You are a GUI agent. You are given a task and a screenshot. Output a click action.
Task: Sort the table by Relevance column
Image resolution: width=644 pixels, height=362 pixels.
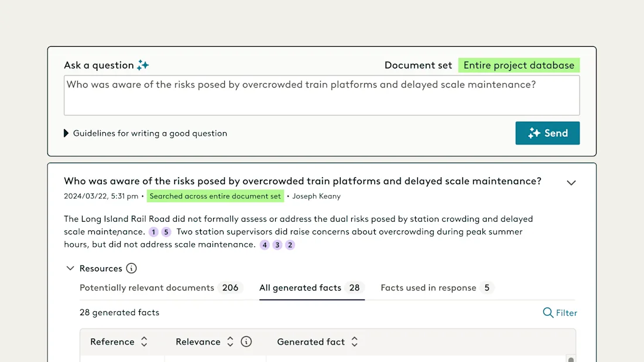click(x=230, y=342)
